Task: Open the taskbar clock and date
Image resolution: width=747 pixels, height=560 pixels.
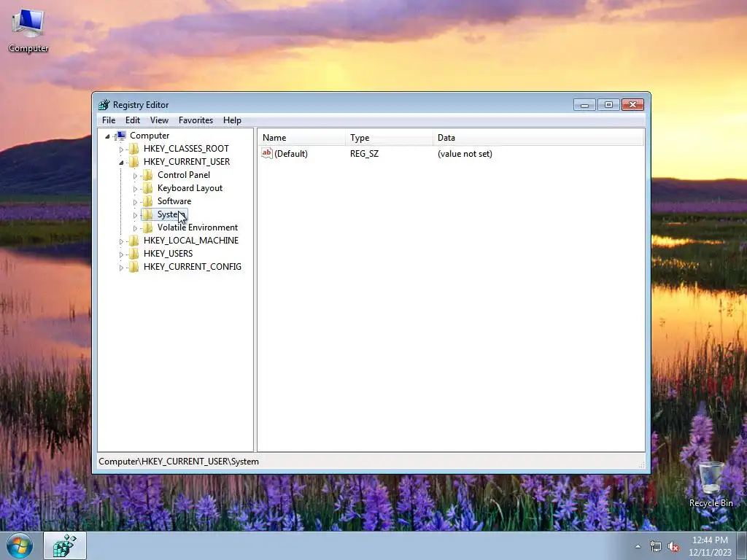Action: click(710, 546)
